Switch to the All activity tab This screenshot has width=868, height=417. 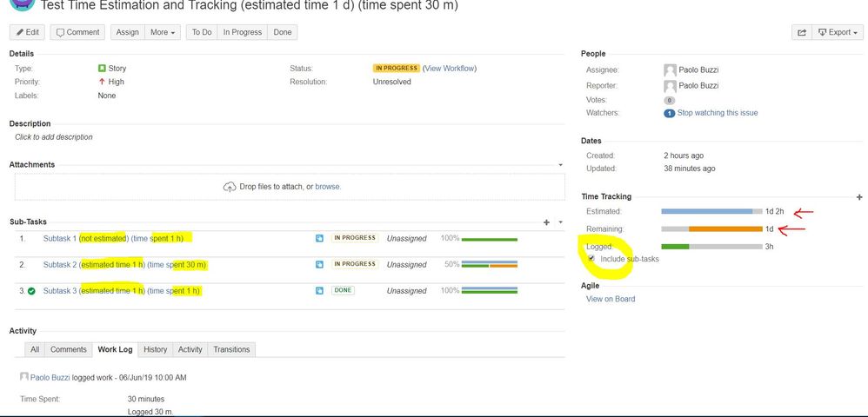point(35,349)
